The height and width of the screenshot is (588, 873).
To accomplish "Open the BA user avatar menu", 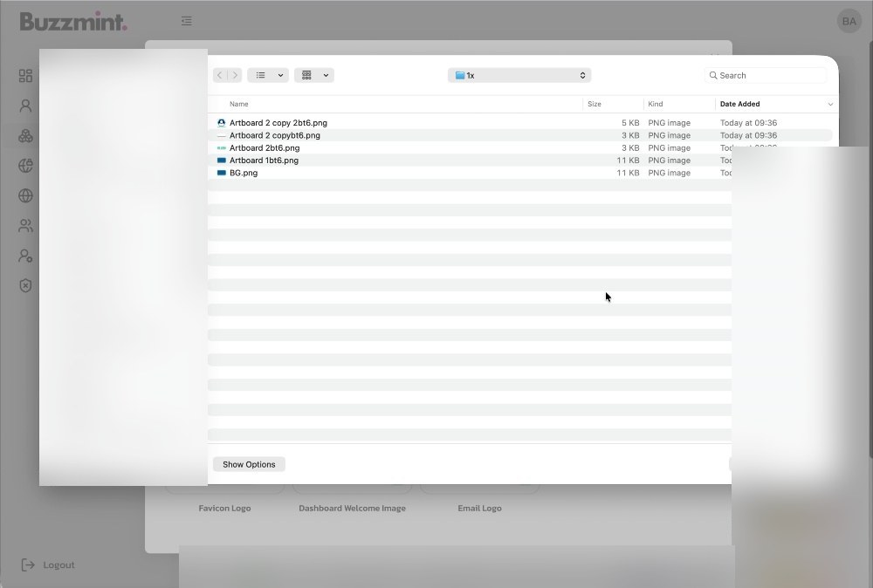I will pyautogui.click(x=849, y=21).
